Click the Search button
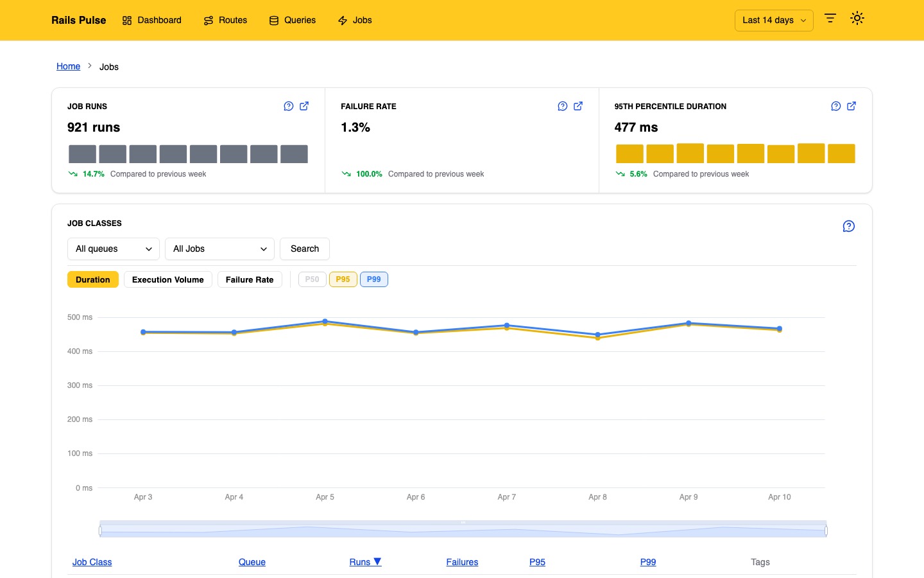 point(304,249)
